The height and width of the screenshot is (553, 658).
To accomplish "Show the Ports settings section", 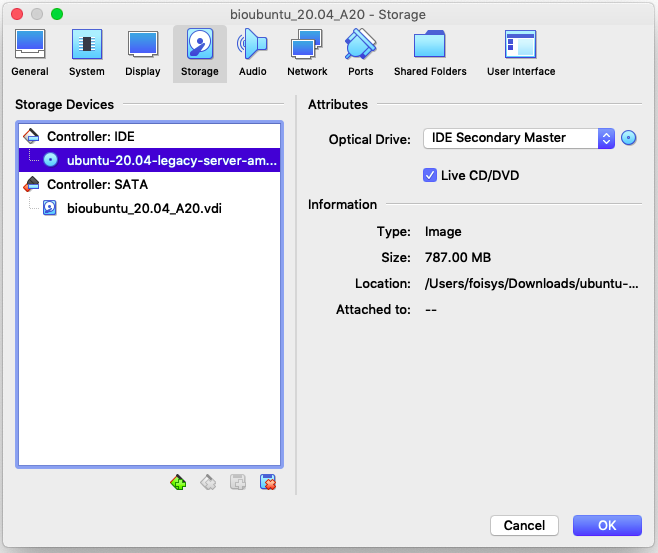I will click(360, 53).
